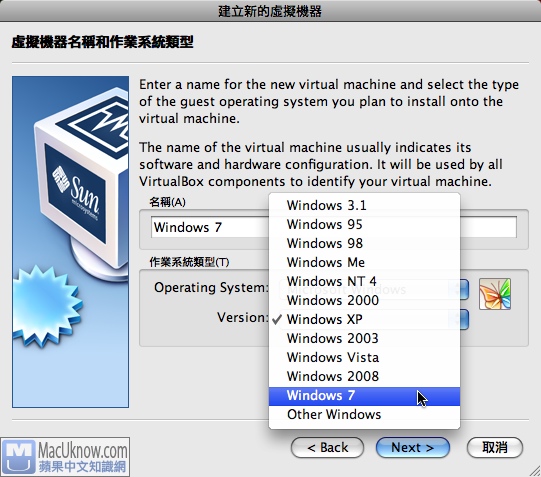Viewport: 541px width, 477px height.
Task: Choose Other Windows at list bottom
Action: coord(364,414)
